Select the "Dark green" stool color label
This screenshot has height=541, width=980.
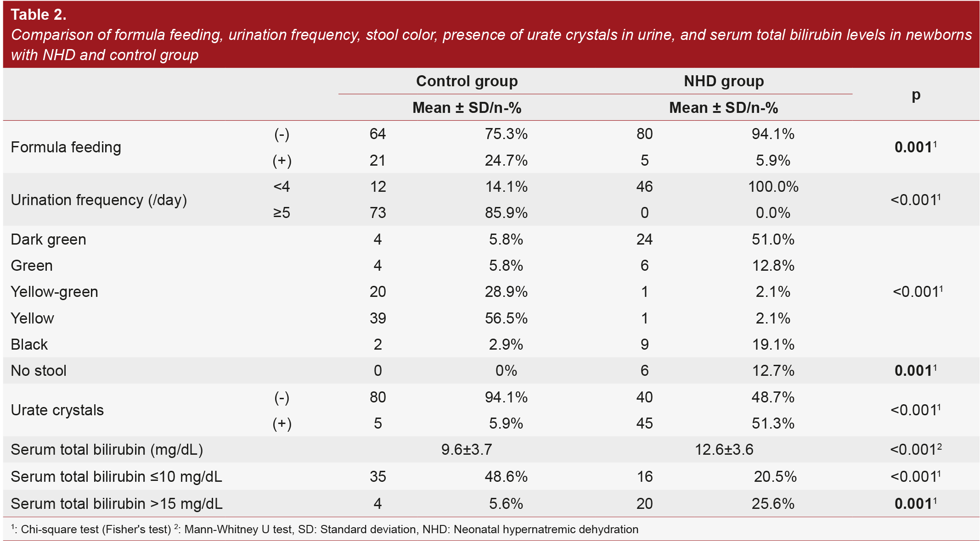(x=48, y=240)
